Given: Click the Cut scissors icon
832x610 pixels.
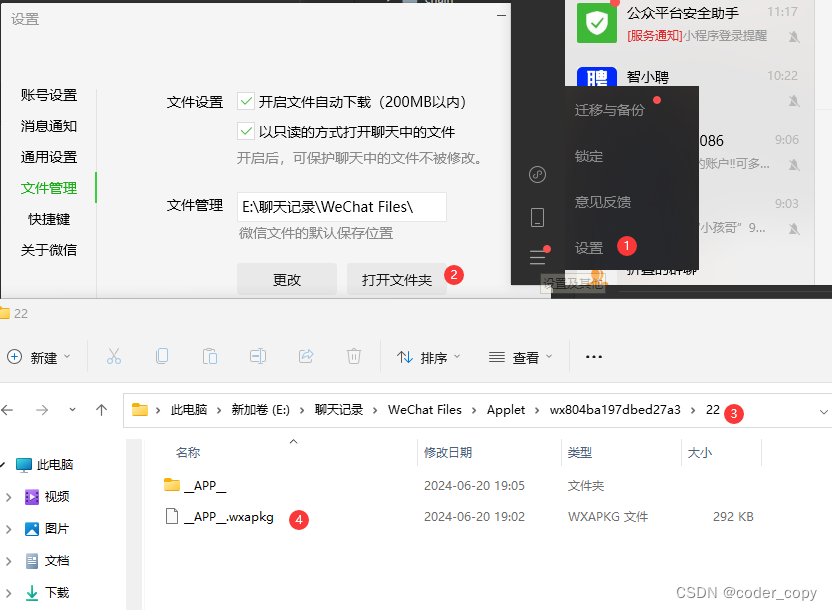Looking at the screenshot, I should (x=114, y=356).
